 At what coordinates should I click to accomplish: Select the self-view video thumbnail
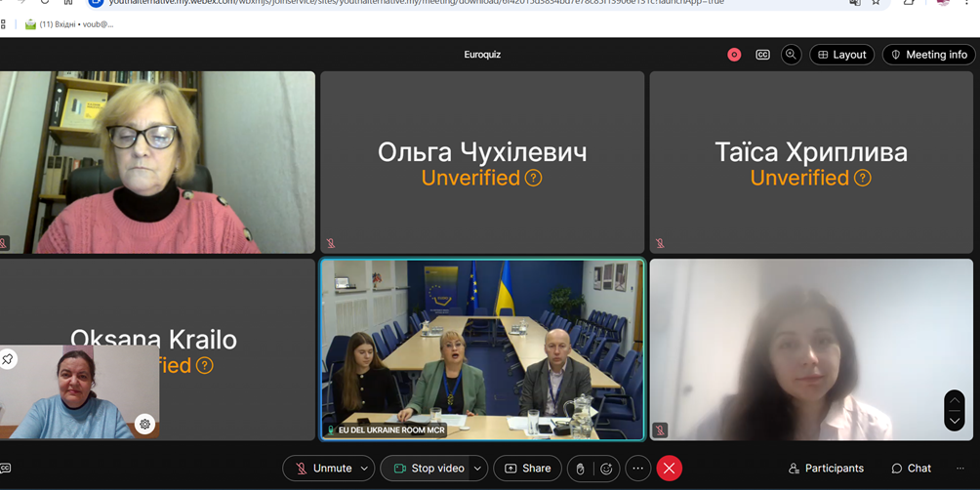tap(79, 391)
